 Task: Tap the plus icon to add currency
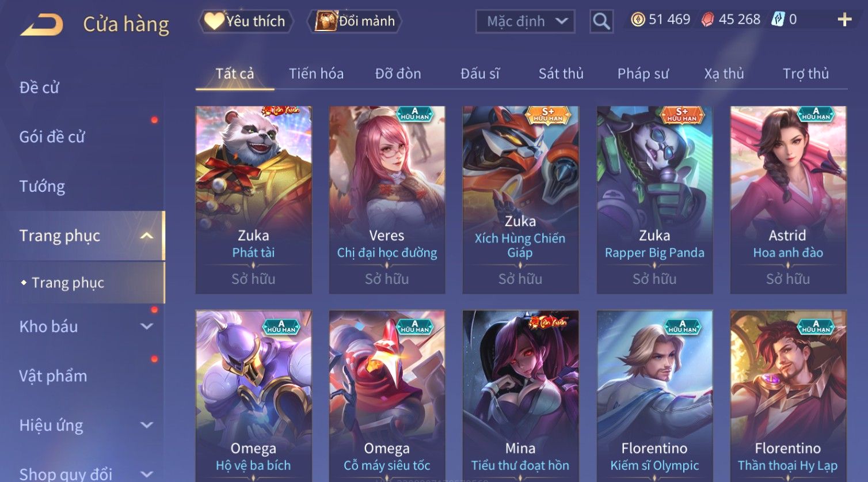[844, 20]
